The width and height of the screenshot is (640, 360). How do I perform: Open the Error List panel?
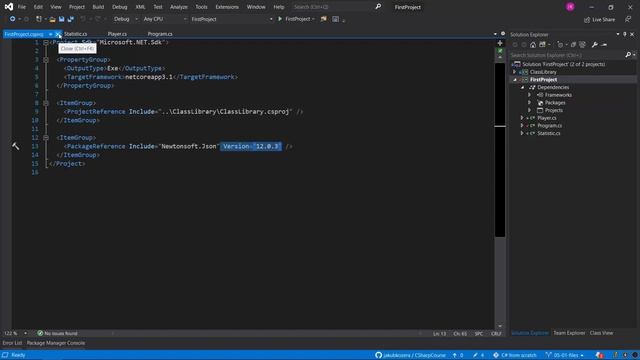point(12,343)
